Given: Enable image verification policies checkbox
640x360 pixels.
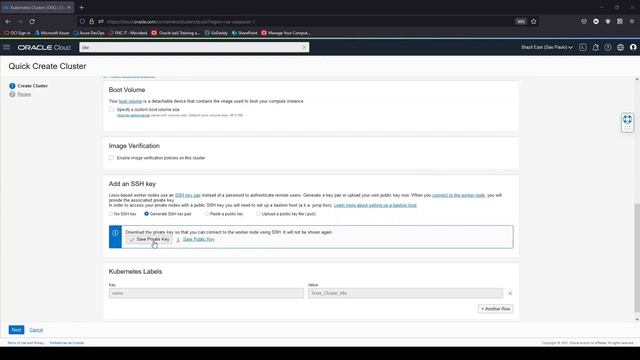Looking at the screenshot, I should point(111,158).
